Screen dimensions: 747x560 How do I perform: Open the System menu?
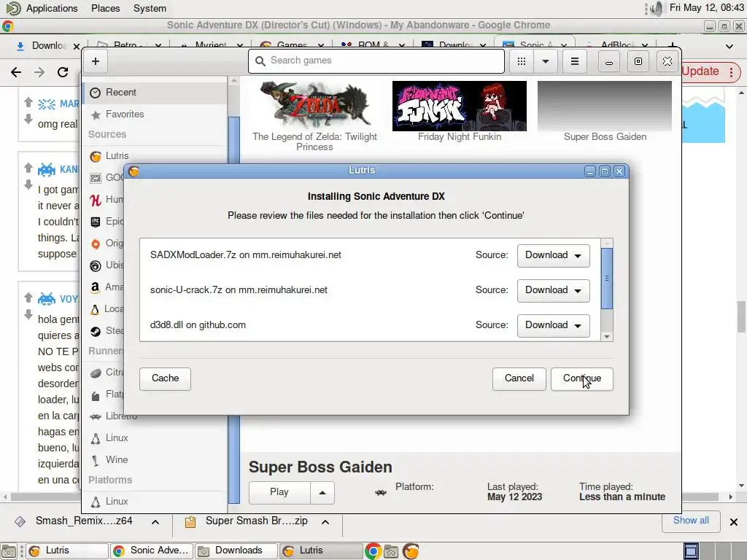(150, 8)
